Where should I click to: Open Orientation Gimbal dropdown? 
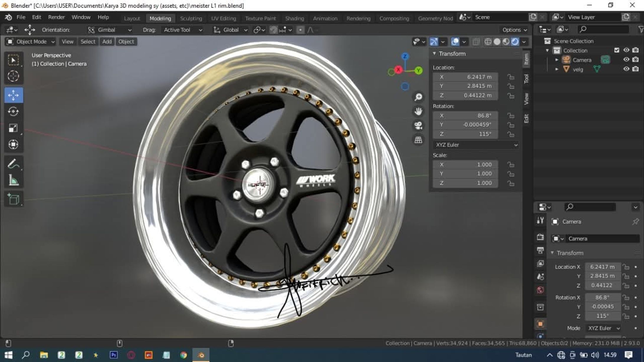coord(110,30)
